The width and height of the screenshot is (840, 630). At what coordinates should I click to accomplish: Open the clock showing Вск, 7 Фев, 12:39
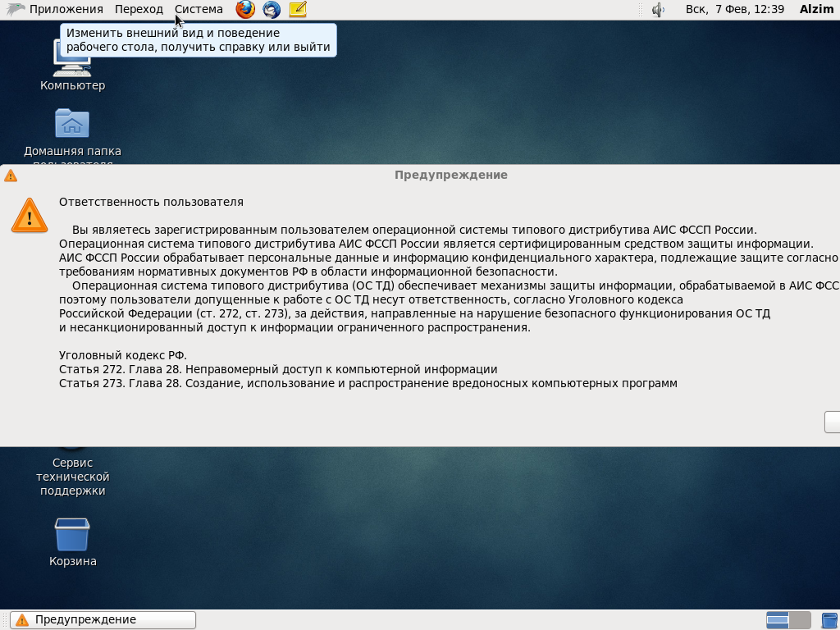734,9
